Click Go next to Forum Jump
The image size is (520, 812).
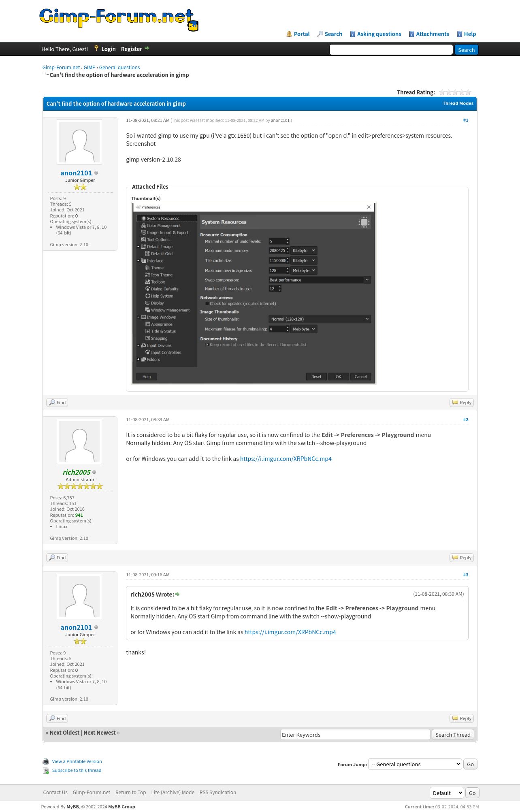click(470, 764)
